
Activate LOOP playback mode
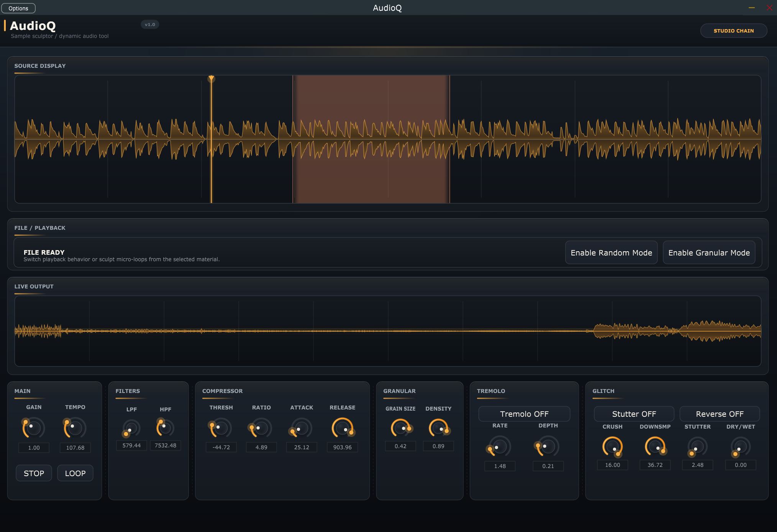coord(75,473)
